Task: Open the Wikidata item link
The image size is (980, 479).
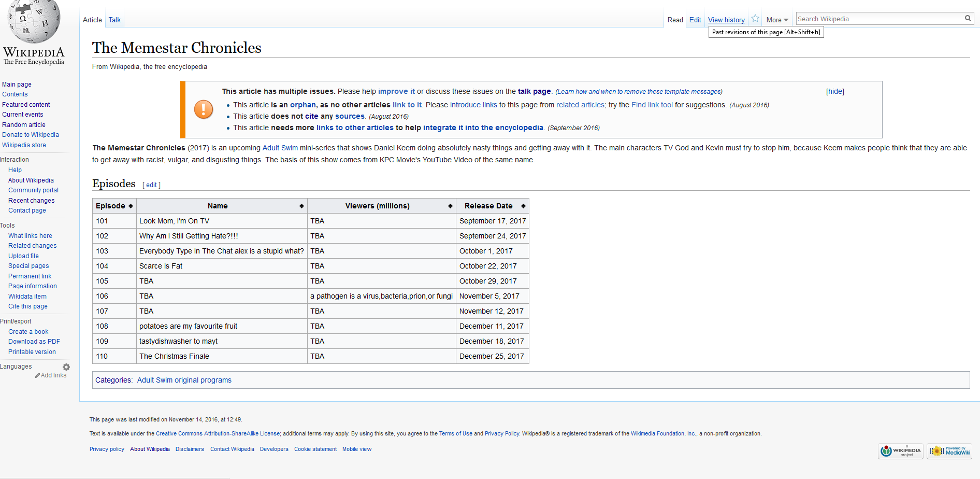Action: pos(27,297)
